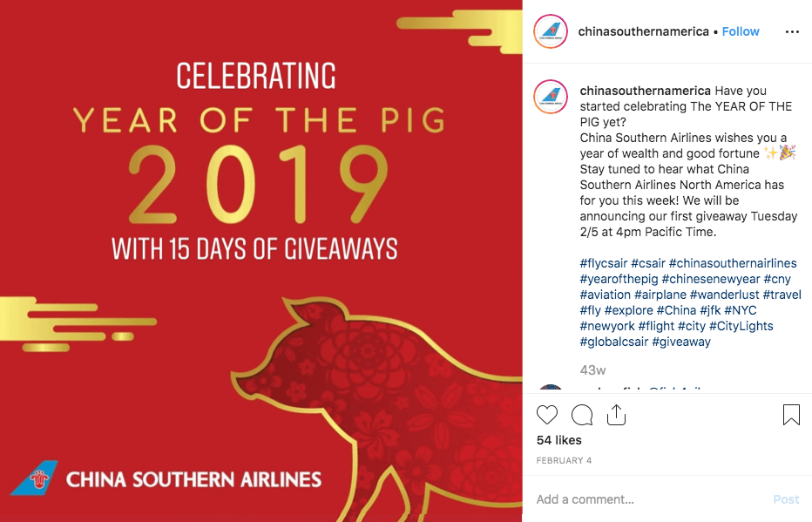This screenshot has width=812, height=522.
Task: Open the #chinasouthernairlines hashtag
Action: (x=733, y=263)
